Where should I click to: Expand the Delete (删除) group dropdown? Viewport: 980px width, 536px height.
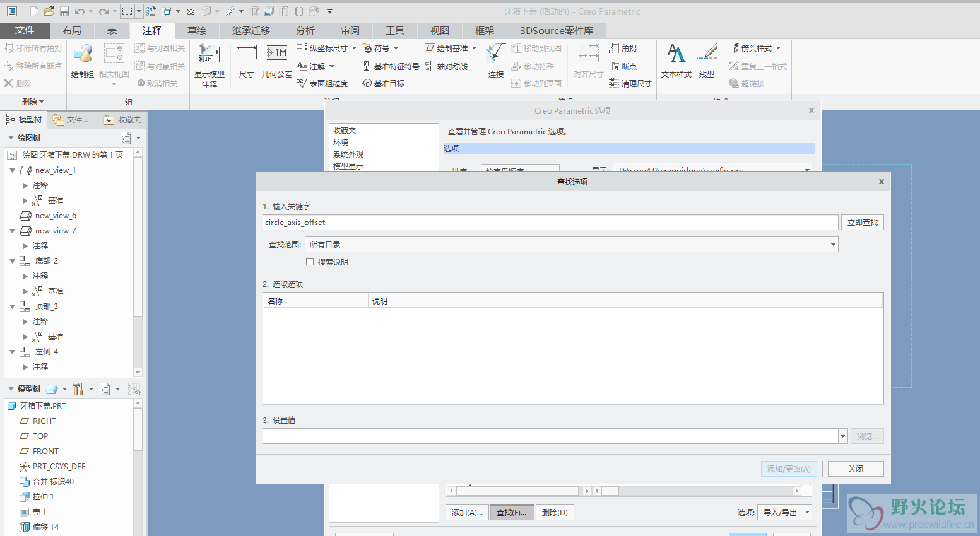[33, 102]
